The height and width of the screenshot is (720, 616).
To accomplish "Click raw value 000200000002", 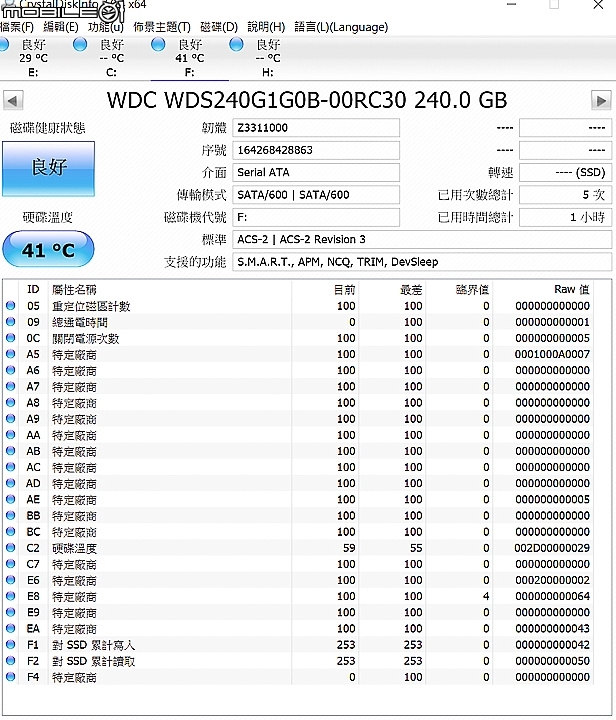I will click(552, 580).
